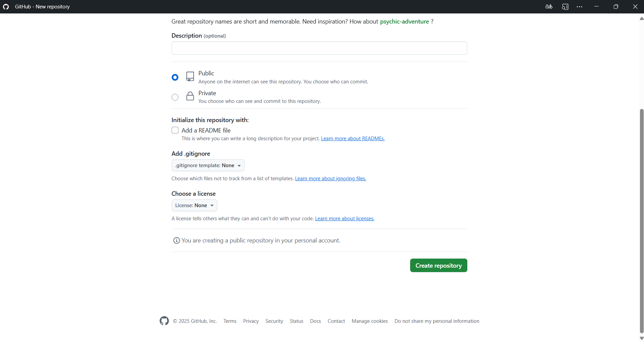Click the Public option label

[x=206, y=73]
